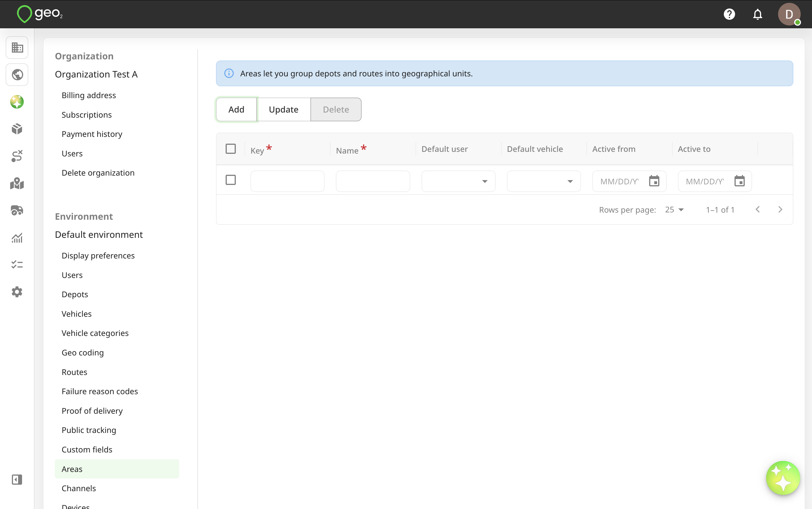This screenshot has width=812, height=509.
Task: Open Custom fields settings
Action: pos(87,449)
